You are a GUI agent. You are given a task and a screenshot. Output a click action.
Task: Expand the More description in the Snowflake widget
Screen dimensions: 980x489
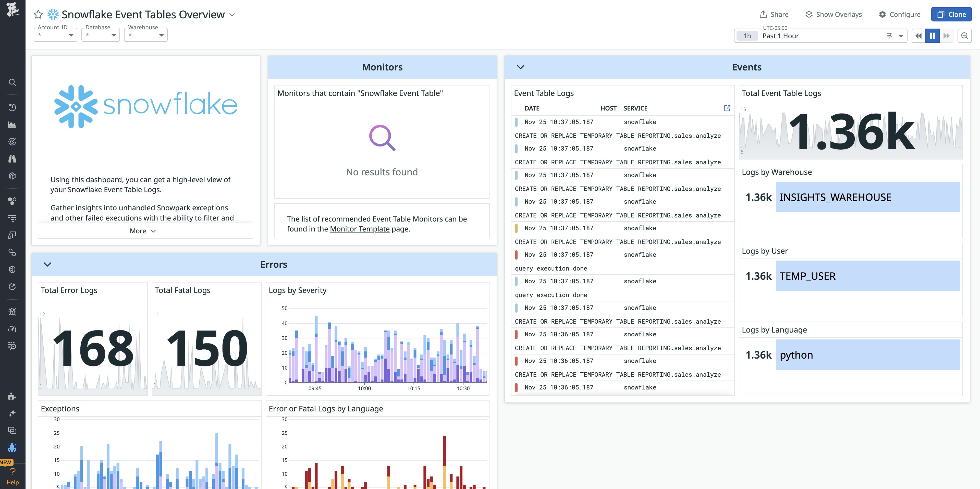[x=143, y=231]
